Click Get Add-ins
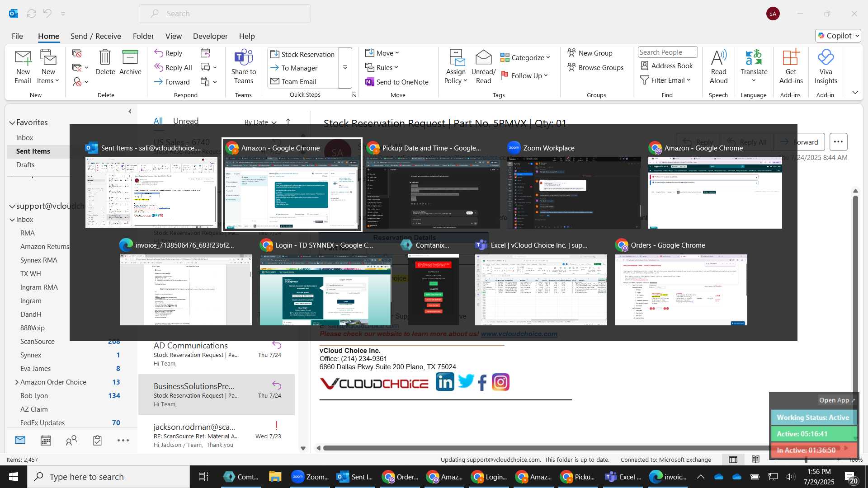Screen dimensions: 868x488 click(791, 67)
